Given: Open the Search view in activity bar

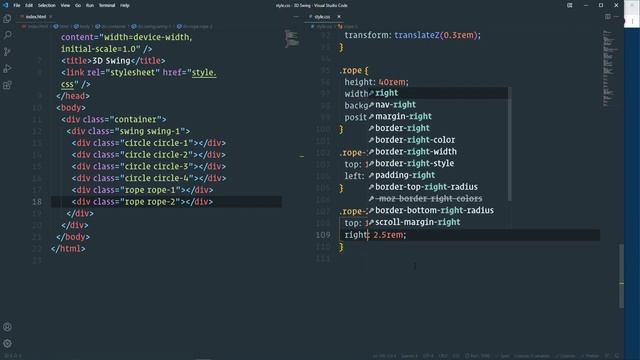Looking at the screenshot, I should (x=7, y=35).
